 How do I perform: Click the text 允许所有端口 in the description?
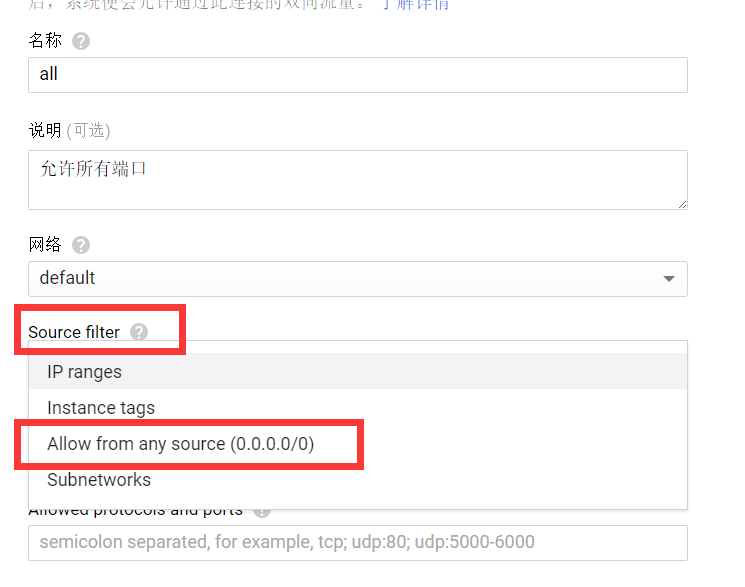[93, 169]
